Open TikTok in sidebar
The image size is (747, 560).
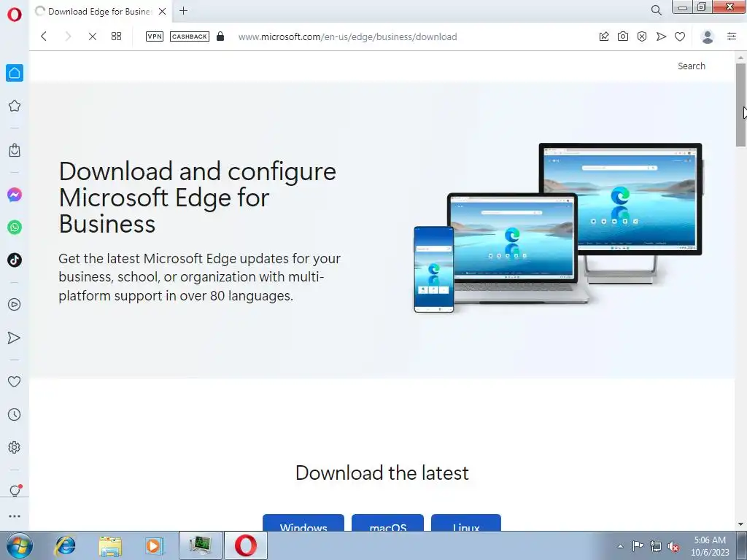[x=15, y=260]
